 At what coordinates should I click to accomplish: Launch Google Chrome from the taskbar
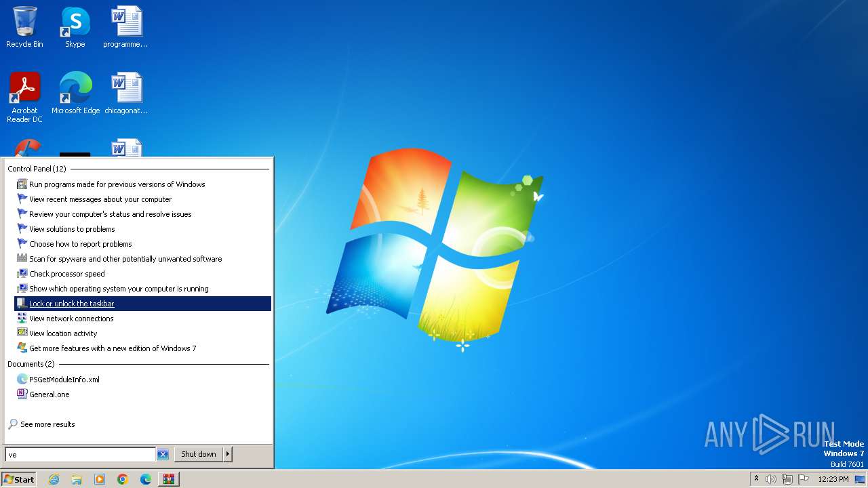pyautogui.click(x=123, y=479)
